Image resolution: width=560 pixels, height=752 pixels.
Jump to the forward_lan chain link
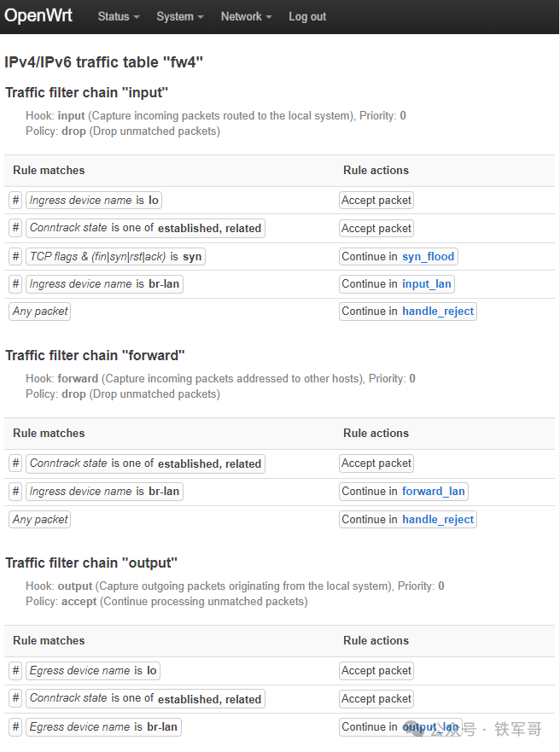click(x=434, y=492)
